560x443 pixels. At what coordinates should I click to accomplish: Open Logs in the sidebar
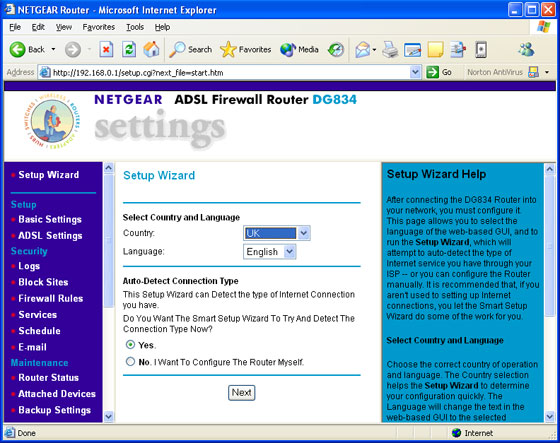(x=29, y=266)
